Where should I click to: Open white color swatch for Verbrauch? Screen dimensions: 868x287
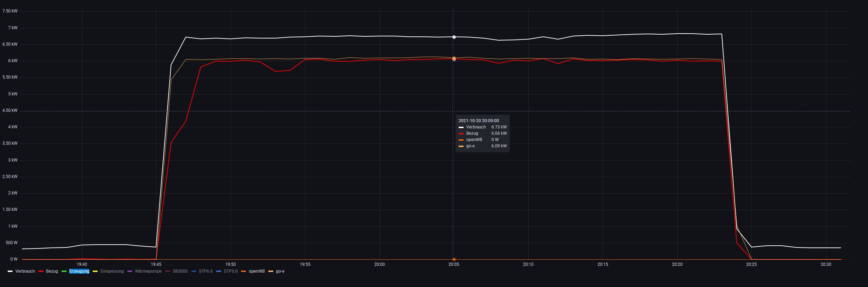(x=10, y=271)
